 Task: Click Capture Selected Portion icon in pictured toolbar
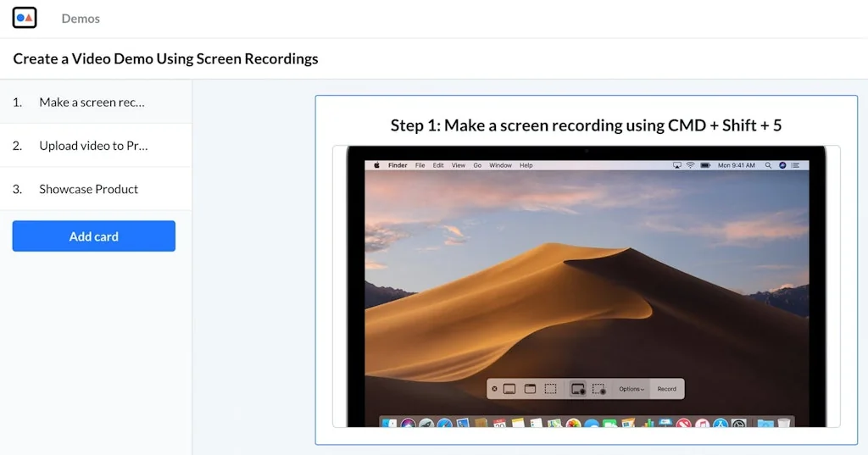click(550, 389)
